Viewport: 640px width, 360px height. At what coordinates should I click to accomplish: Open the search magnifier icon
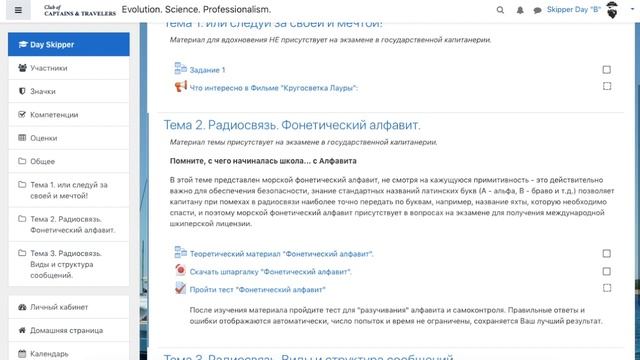click(x=500, y=10)
